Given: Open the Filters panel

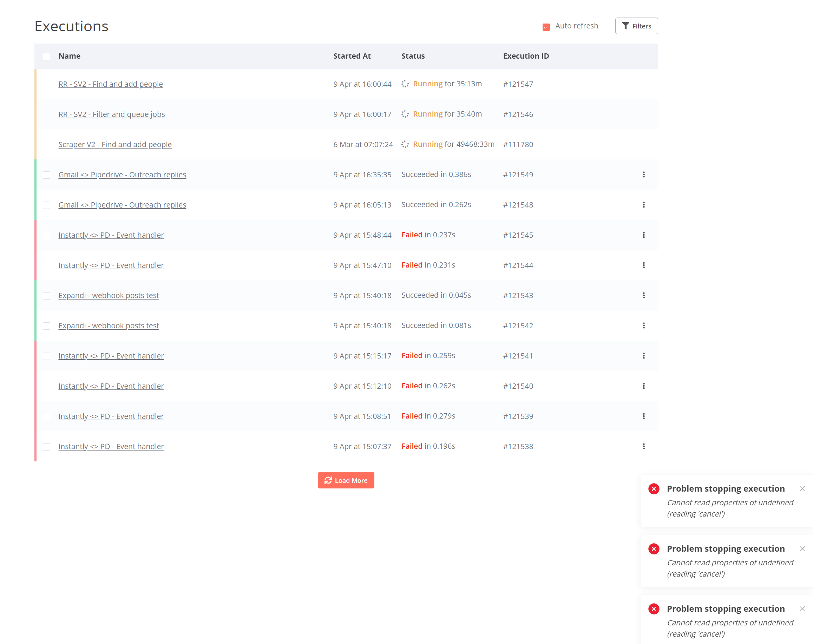Looking at the screenshot, I should click(x=636, y=26).
